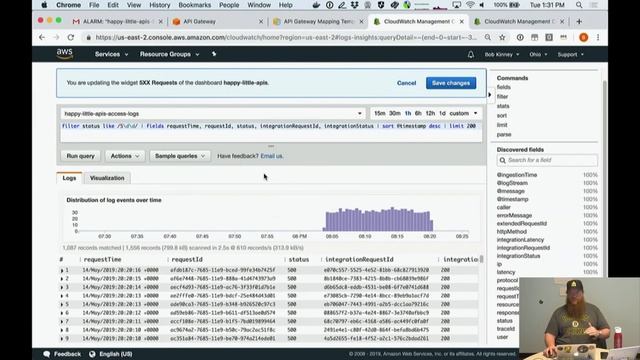Click the errorMessage discovered field

514,215
